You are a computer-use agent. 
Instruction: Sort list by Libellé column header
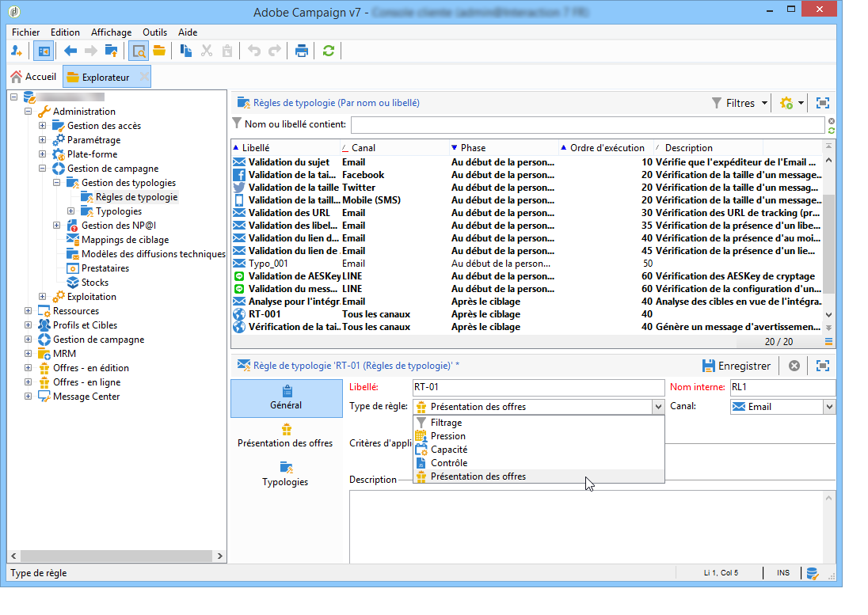[286, 148]
